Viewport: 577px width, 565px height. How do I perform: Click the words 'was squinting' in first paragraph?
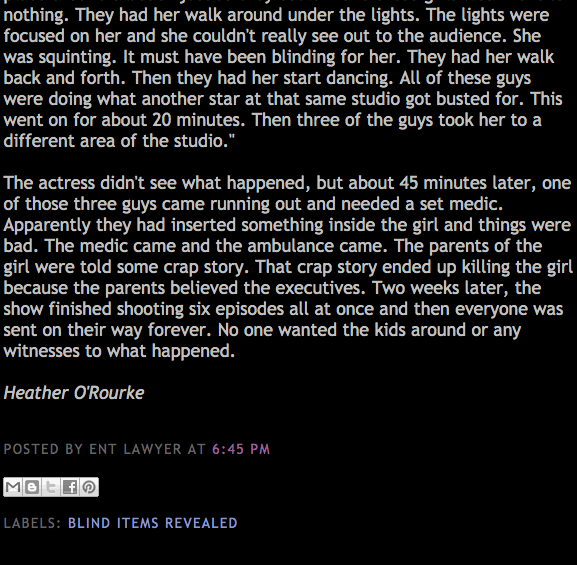coord(60,57)
